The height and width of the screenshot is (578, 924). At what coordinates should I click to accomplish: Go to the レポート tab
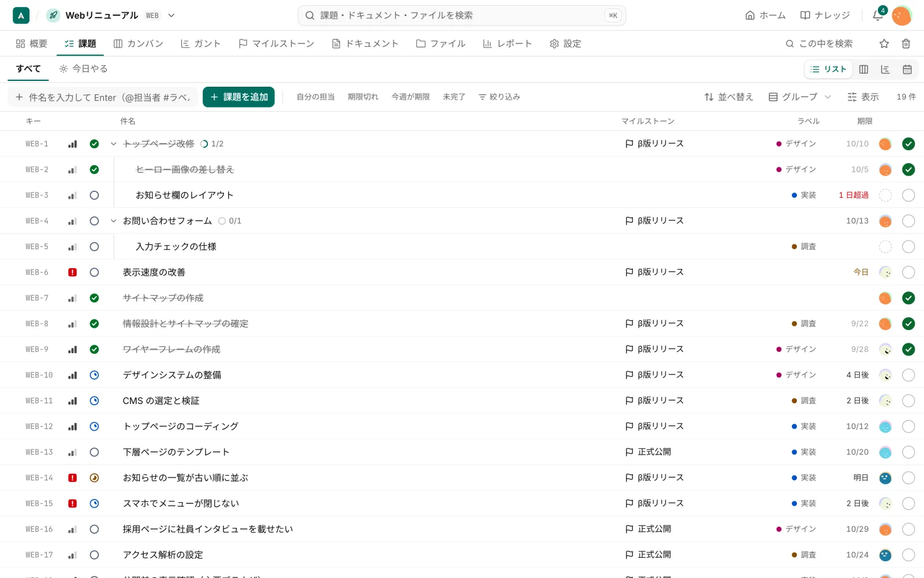click(507, 43)
